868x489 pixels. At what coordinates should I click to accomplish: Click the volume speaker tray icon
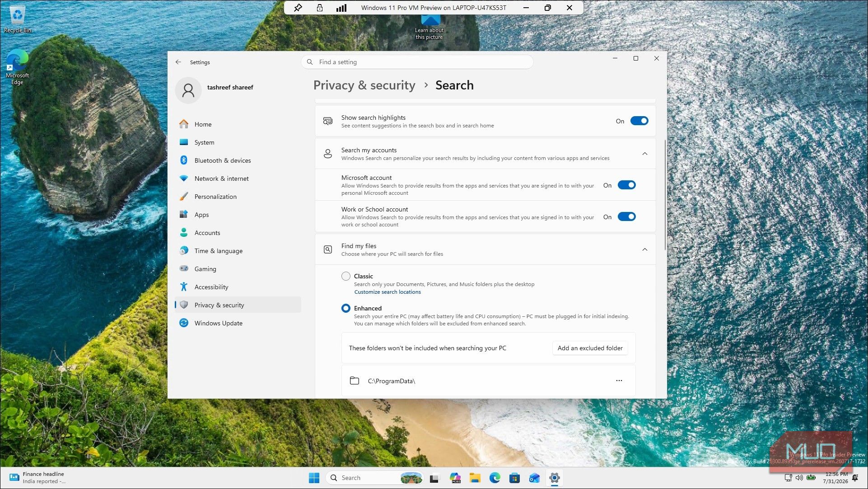pos(799,478)
